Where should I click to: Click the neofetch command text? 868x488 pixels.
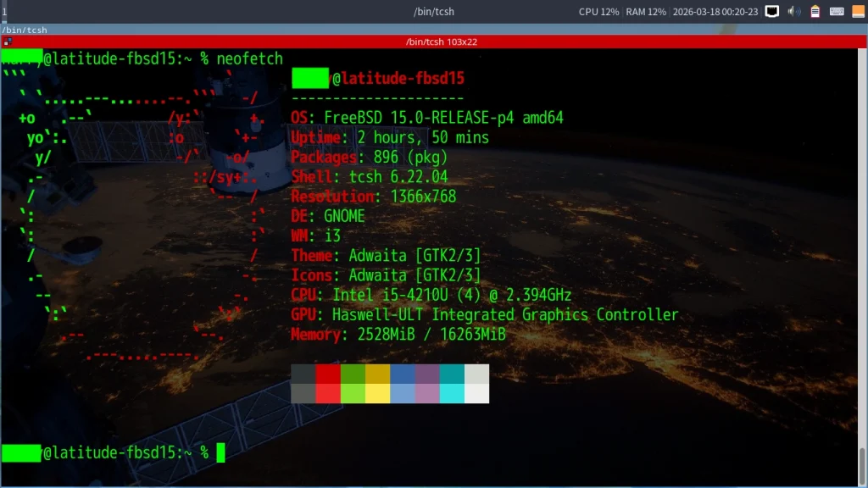[x=249, y=58]
